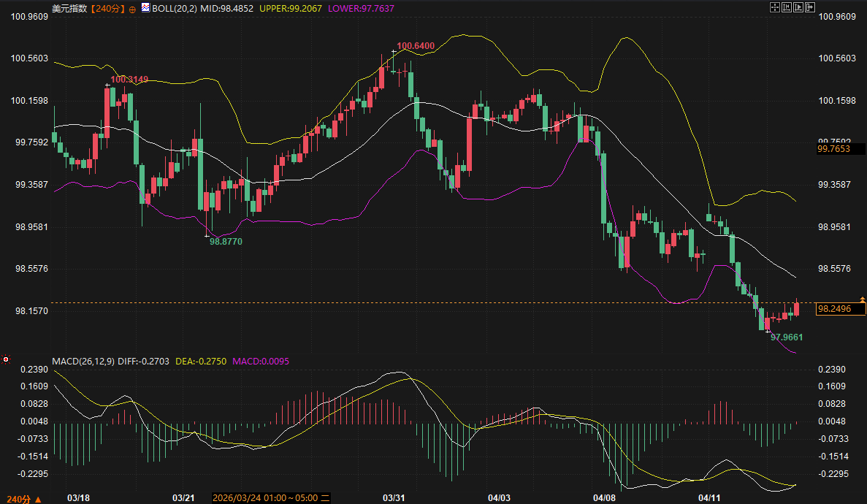
Task: Click the 2026/03/24 01:00~05:00 time label
Action: tap(267, 497)
